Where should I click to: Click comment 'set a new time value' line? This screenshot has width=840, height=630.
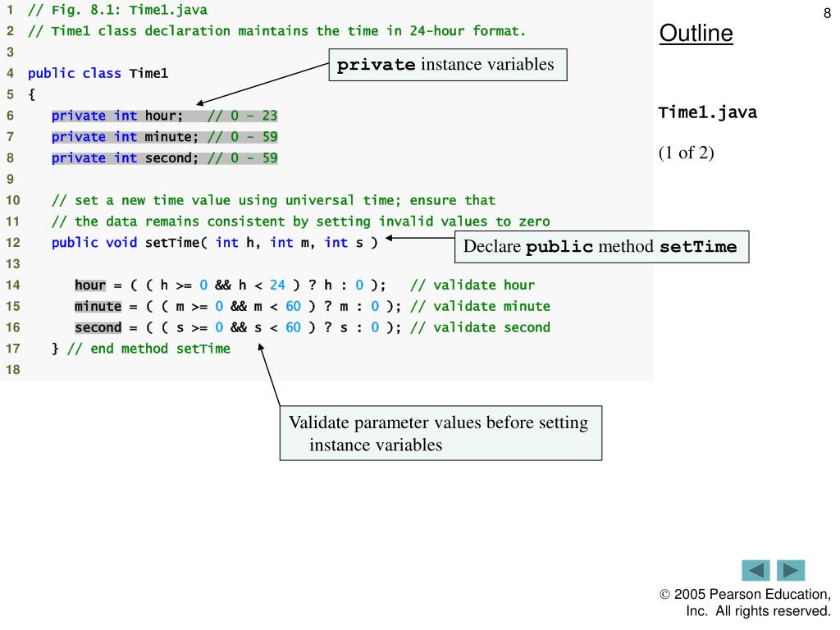pyautogui.click(x=274, y=200)
